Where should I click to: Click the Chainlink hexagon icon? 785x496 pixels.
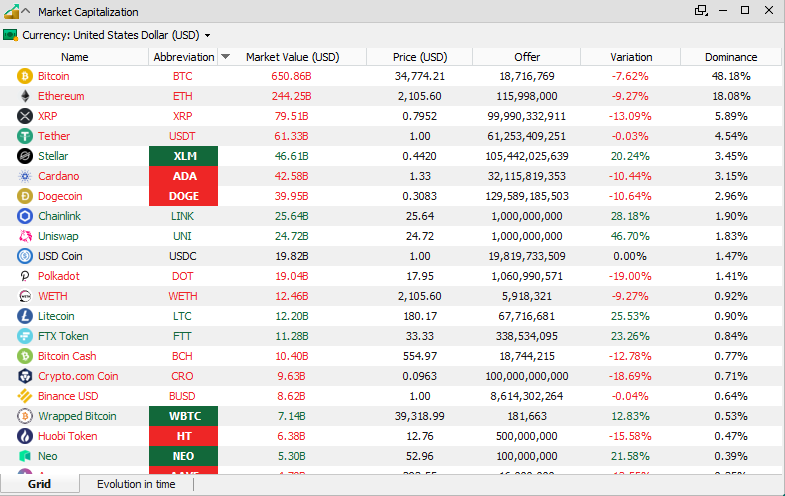click(x=25, y=216)
